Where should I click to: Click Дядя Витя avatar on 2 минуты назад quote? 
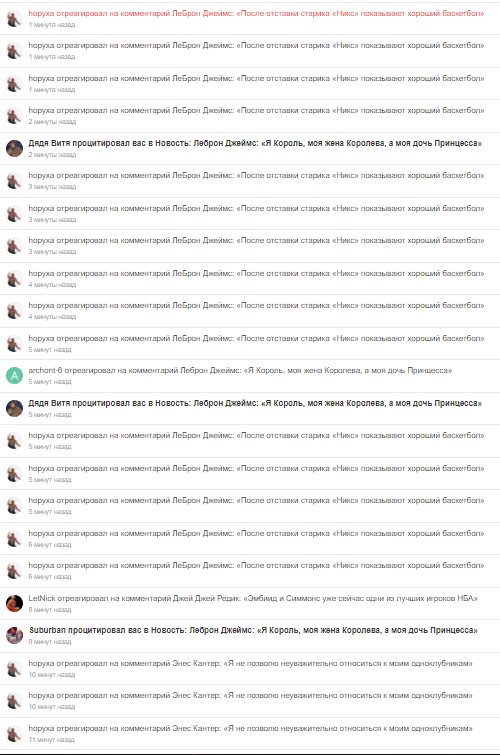[14, 148]
